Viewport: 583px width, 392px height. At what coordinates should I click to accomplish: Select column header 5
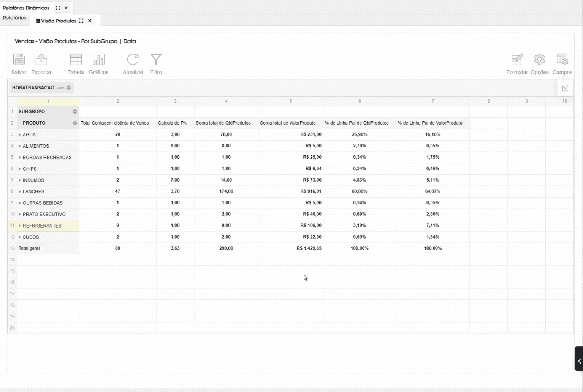(x=291, y=101)
